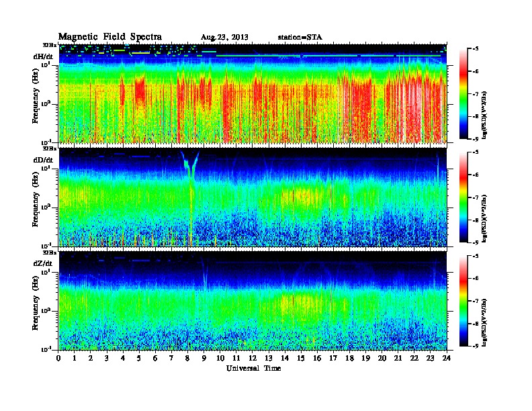Click the hour 15 tick label

301,358
